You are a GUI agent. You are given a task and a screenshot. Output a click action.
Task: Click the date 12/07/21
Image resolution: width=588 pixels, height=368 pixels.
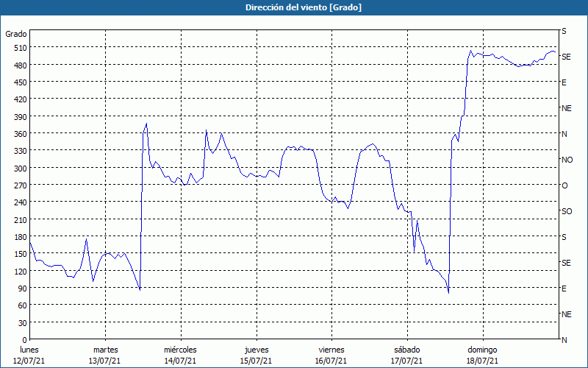[x=29, y=361]
